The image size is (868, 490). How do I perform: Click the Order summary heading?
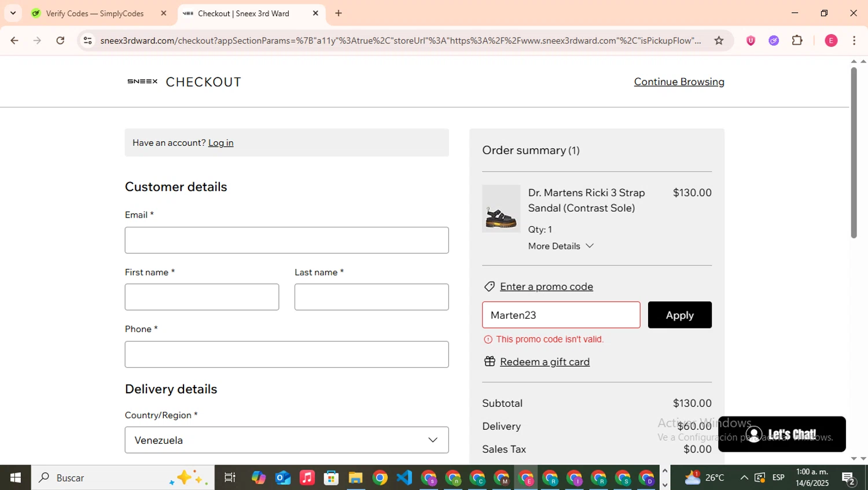pos(531,150)
